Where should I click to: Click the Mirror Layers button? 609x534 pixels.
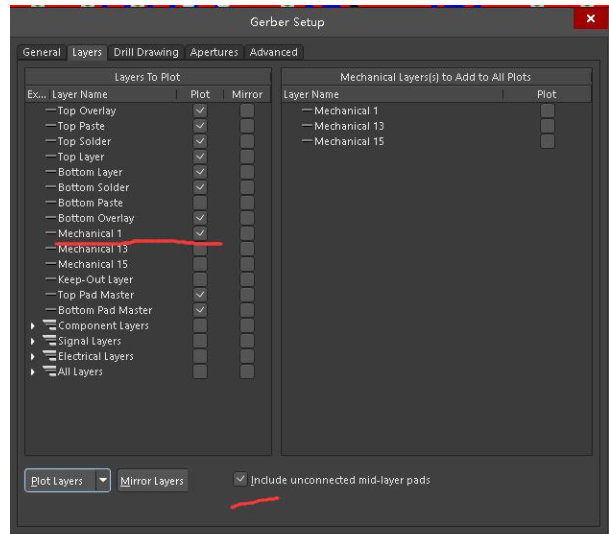pyautogui.click(x=152, y=481)
